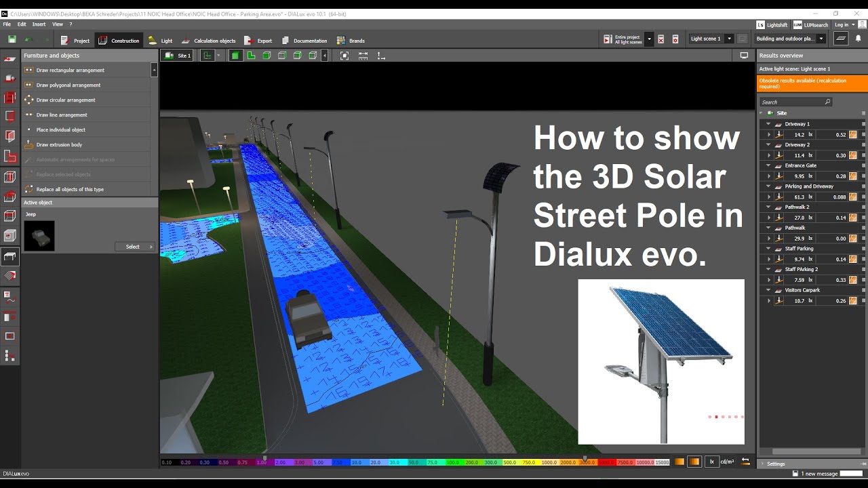Open the View menu
This screenshot has height=488, width=868.
point(58,24)
